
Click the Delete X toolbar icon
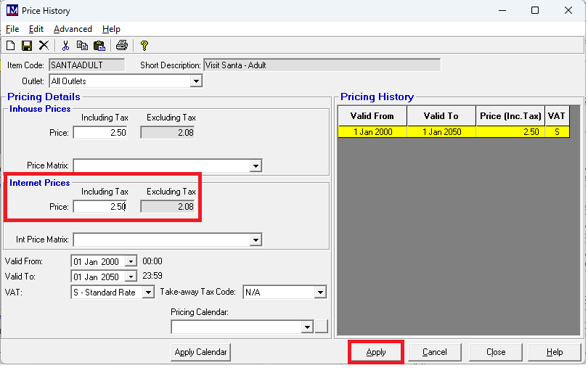(44, 46)
